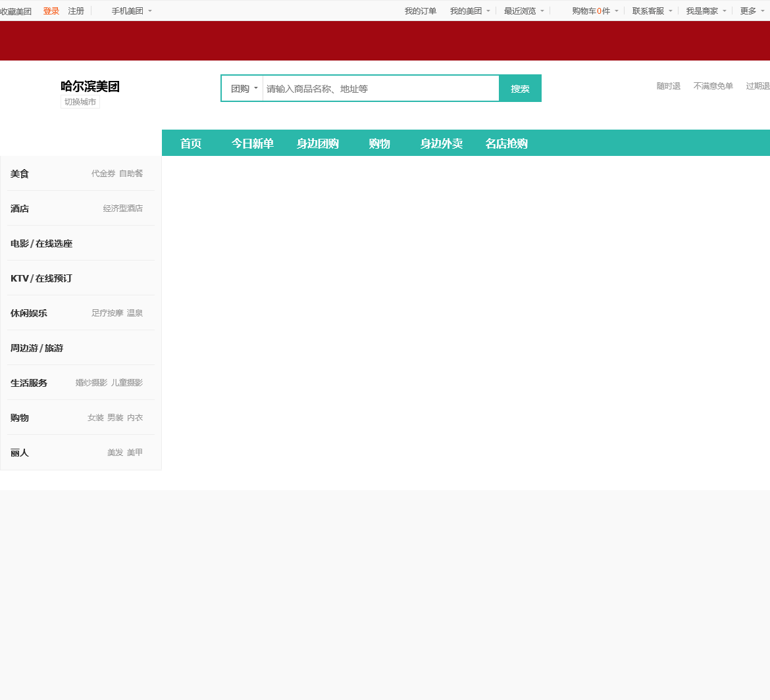Expand the 购物车0件 cart dropdown
The width and height of the screenshot is (770, 700).
point(595,11)
